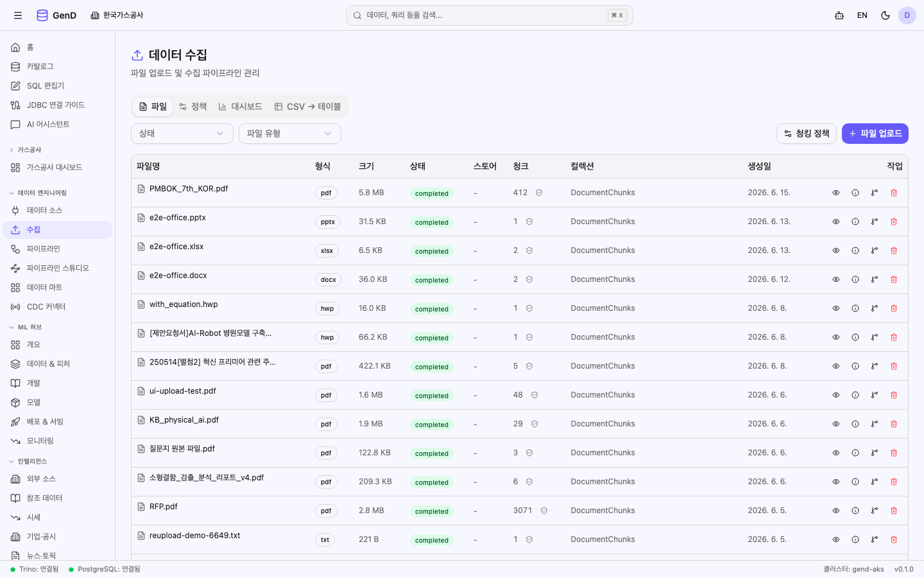Switch to CSV → 테이블 tab
Image resolution: width=924 pixels, height=578 pixels.
[307, 107]
